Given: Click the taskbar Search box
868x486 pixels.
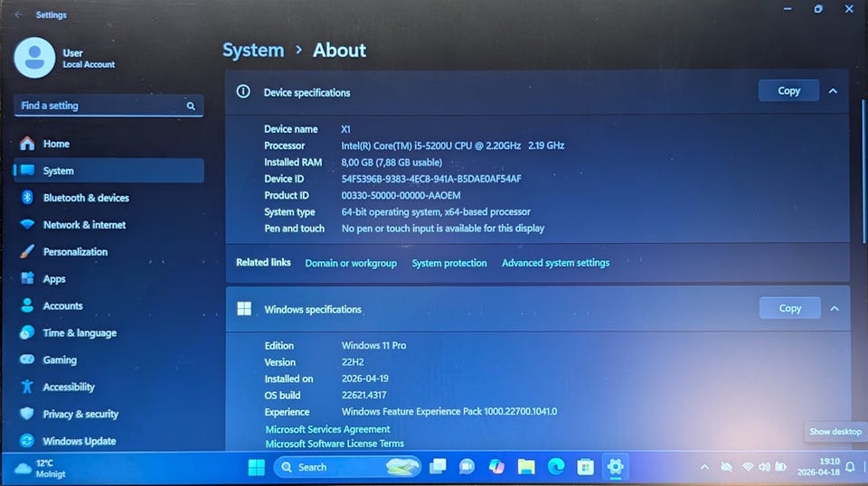Looking at the screenshot, I should 347,467.
